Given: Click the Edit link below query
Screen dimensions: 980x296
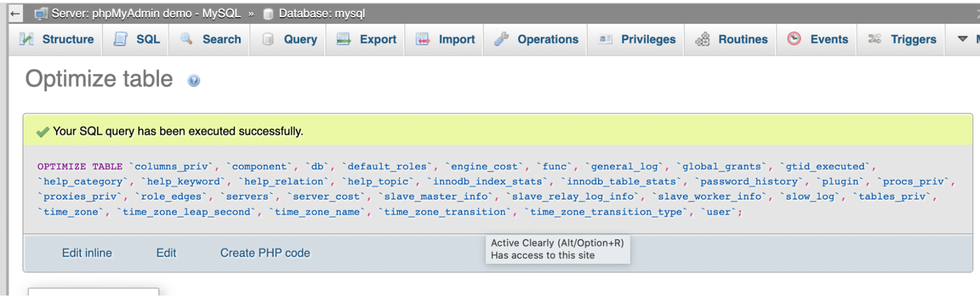Looking at the screenshot, I should pos(166,253).
